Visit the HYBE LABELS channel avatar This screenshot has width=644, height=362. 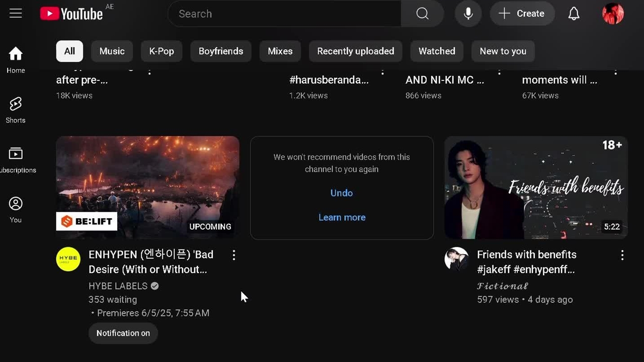tap(68, 259)
